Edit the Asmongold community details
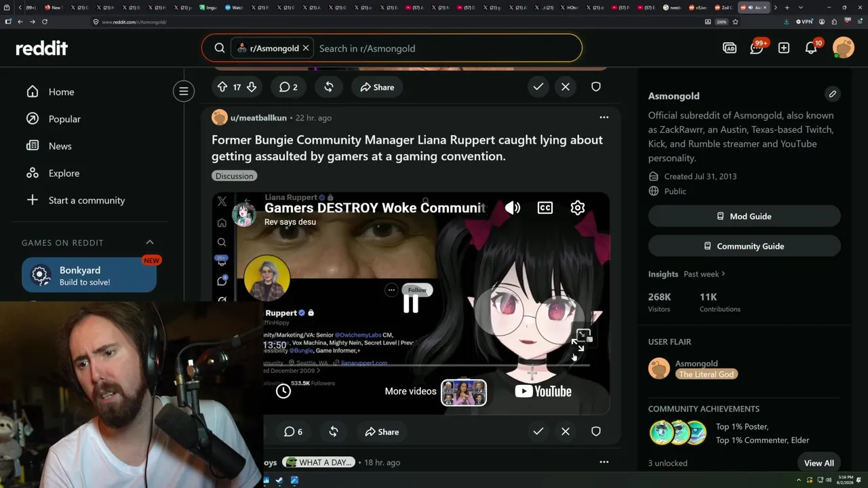The image size is (868, 488). click(832, 94)
